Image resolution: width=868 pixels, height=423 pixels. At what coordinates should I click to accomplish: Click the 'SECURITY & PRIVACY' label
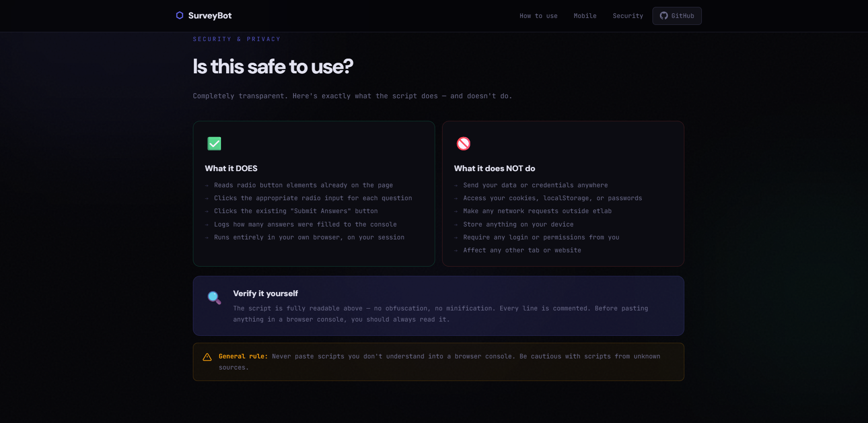(x=237, y=39)
